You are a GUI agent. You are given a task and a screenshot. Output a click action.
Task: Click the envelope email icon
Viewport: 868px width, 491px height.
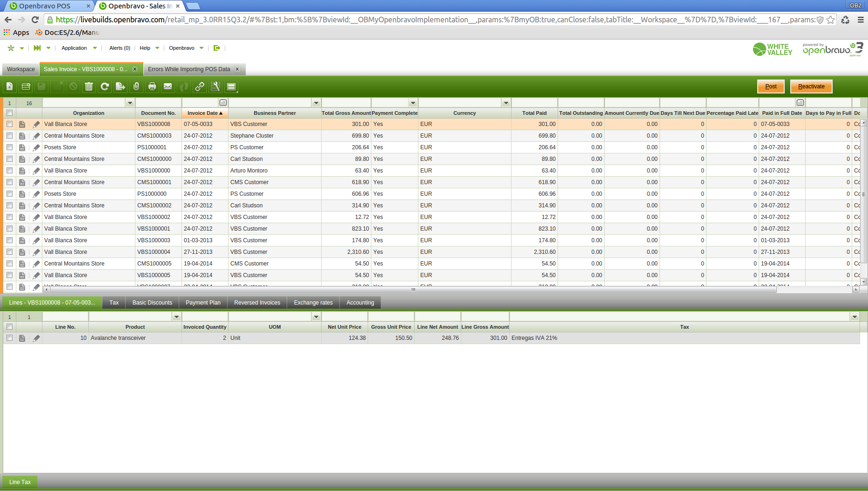pos(168,86)
